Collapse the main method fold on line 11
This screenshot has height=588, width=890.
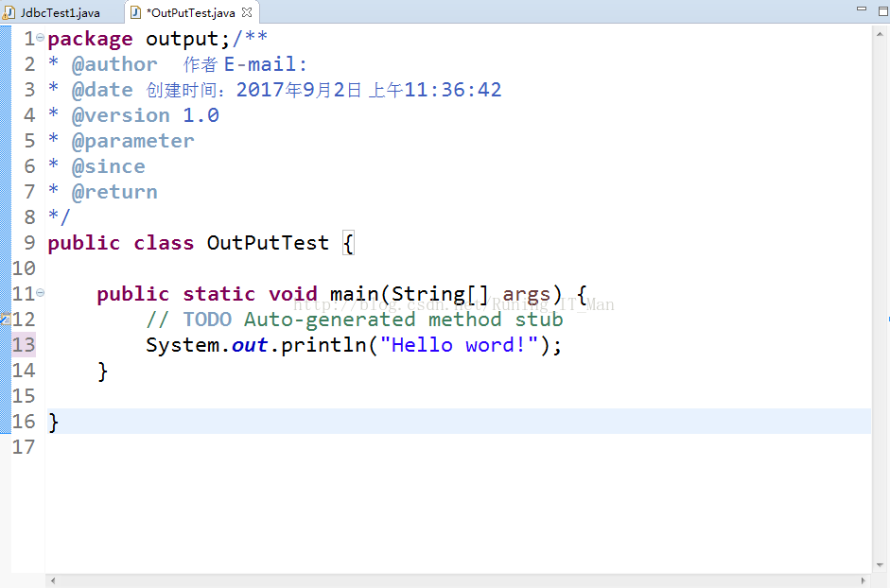[41, 293]
